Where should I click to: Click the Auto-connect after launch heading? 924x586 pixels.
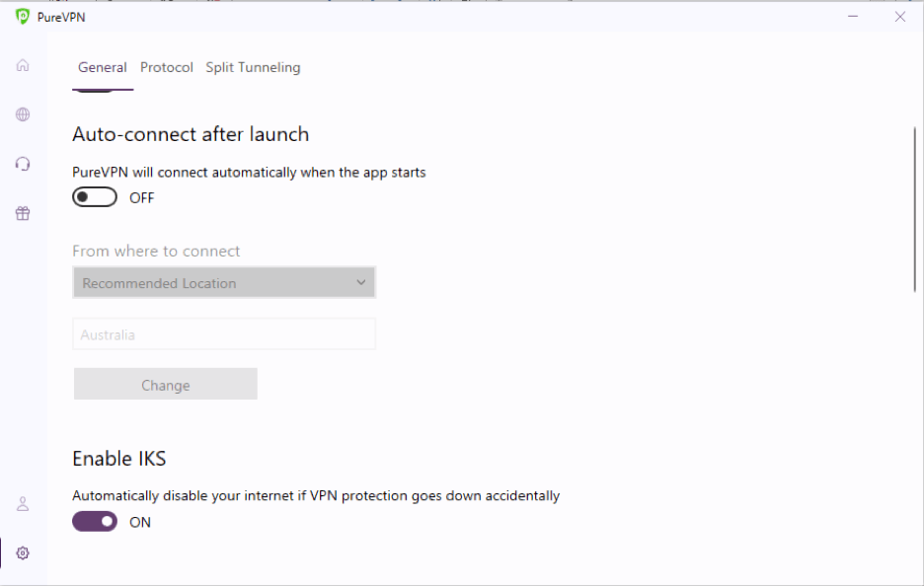point(191,134)
